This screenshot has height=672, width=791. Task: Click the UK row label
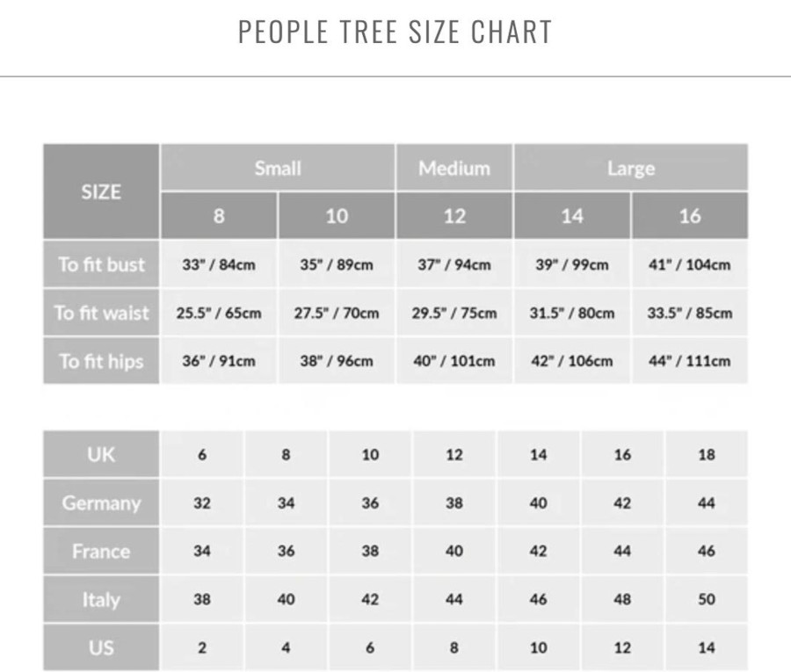(x=101, y=454)
